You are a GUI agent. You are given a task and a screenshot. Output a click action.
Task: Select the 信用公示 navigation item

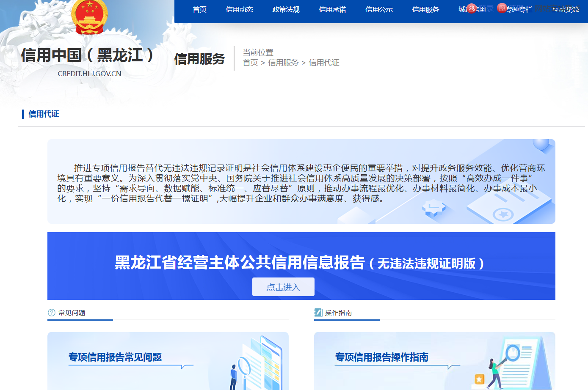379,10
